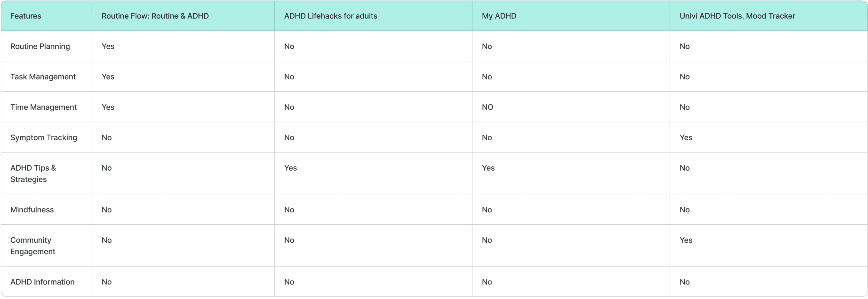Click Yes for Symptom Tracking under Univi
This screenshot has height=299, width=868.
coord(686,137)
